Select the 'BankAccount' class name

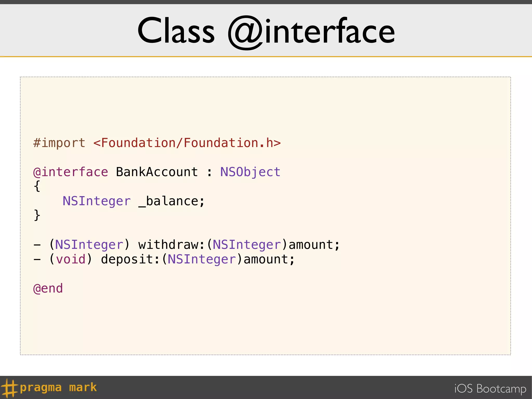[x=157, y=172]
